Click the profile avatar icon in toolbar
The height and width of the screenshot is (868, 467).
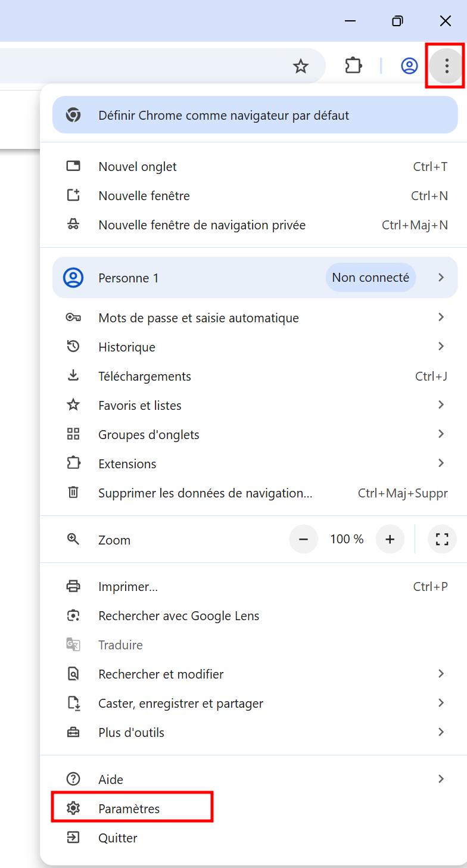409,66
